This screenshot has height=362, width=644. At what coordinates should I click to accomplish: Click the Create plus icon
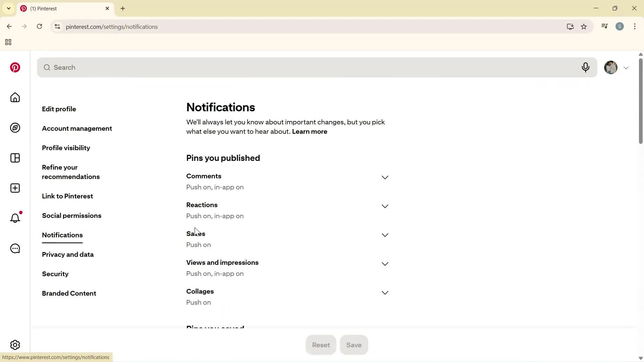(x=15, y=188)
